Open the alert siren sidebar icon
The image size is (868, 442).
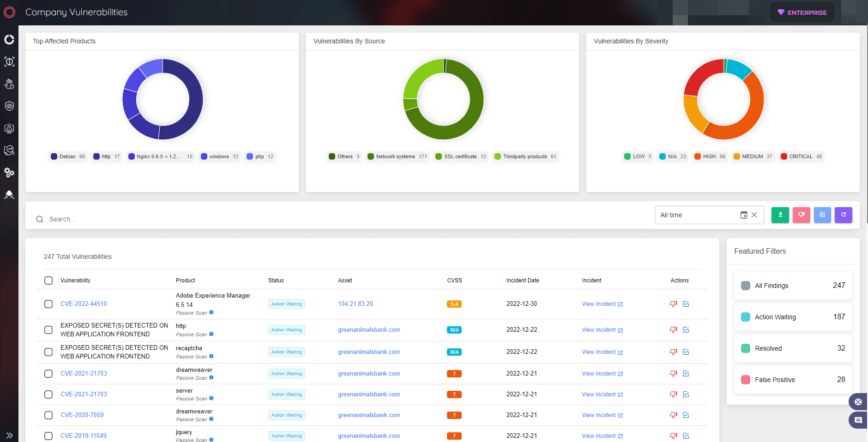(9, 128)
